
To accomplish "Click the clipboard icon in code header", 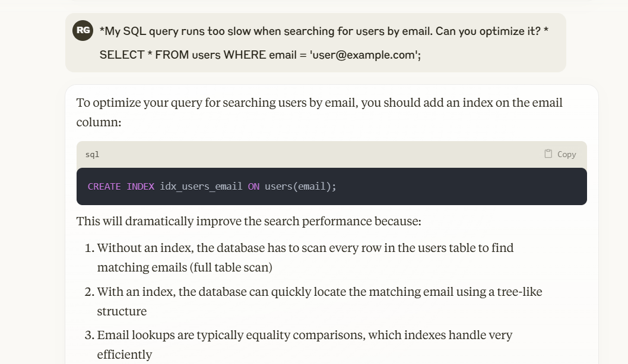I will [x=548, y=154].
